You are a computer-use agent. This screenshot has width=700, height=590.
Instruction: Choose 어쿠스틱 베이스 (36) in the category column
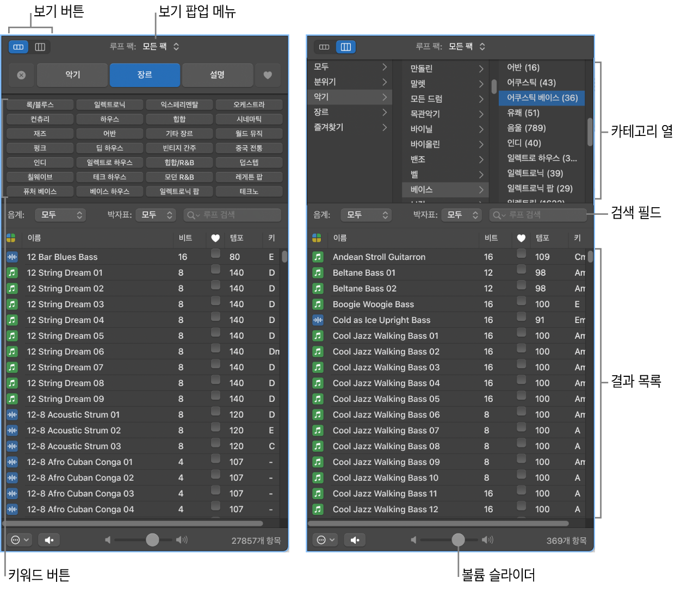coord(542,98)
